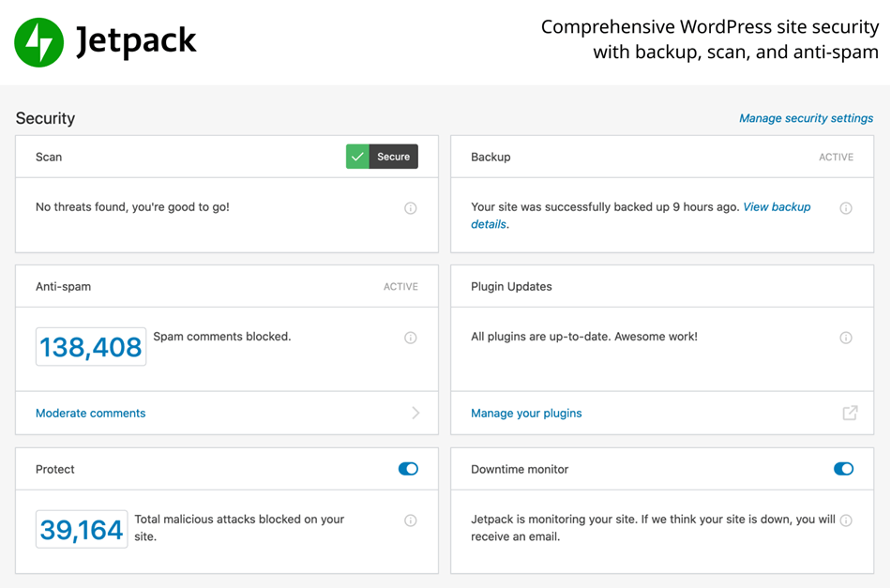Click info icon in Downtime monitor card

click(846, 520)
